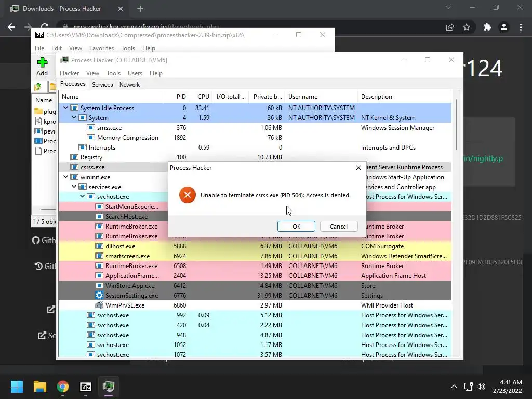The width and height of the screenshot is (532, 399).
Task: Click Cancel in the Process Hacker dialog
Action: pyautogui.click(x=339, y=227)
